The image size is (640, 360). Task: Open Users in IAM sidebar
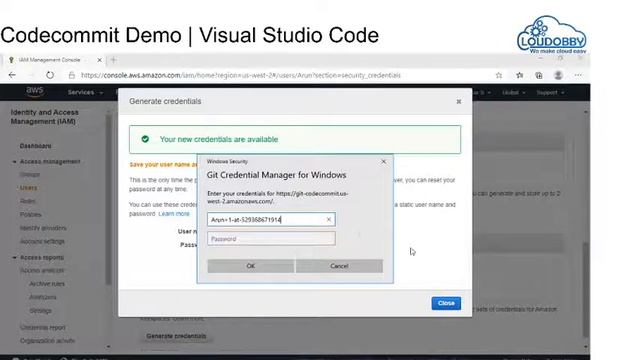coord(28,188)
